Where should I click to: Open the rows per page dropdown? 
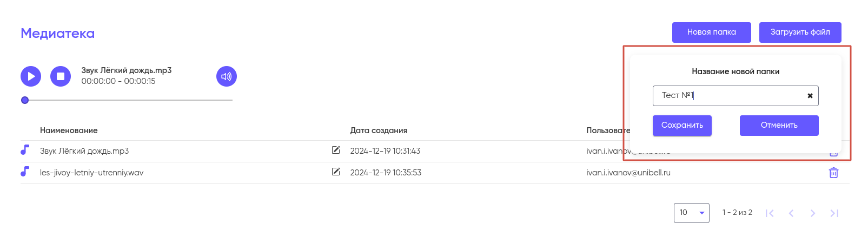(692, 213)
